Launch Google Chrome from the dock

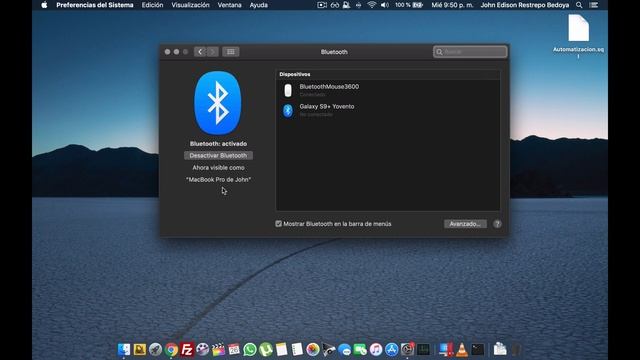(x=171, y=349)
